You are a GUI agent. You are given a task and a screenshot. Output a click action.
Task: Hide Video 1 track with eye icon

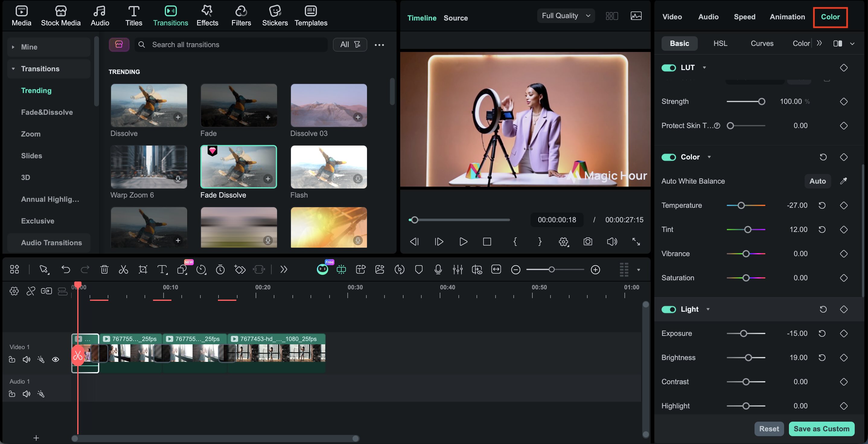click(56, 359)
